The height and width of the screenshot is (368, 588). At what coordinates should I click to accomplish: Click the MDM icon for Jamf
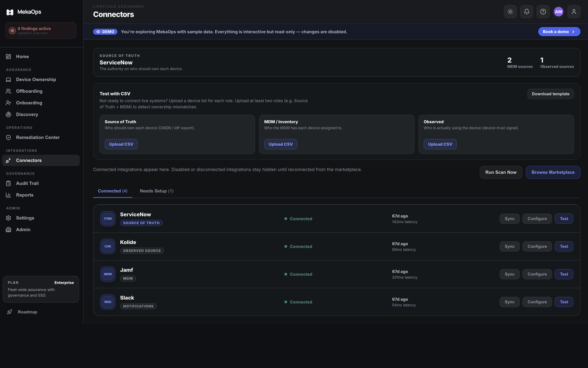pyautogui.click(x=108, y=274)
